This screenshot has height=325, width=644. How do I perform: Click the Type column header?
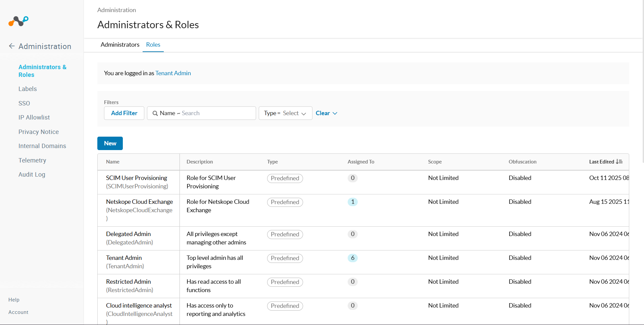point(273,161)
